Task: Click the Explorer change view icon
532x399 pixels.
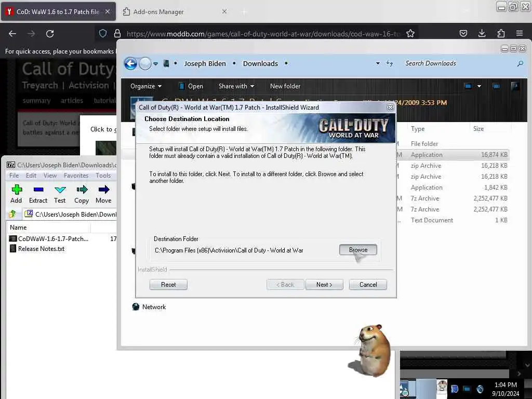Action: (468, 86)
